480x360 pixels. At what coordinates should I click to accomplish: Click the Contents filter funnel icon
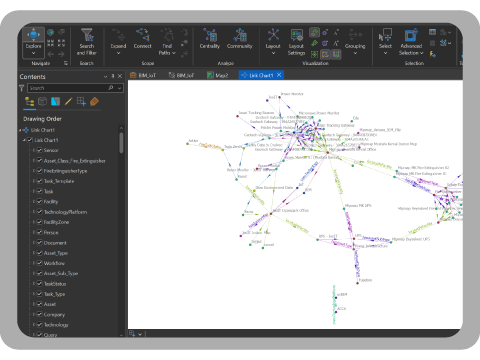tap(22, 88)
